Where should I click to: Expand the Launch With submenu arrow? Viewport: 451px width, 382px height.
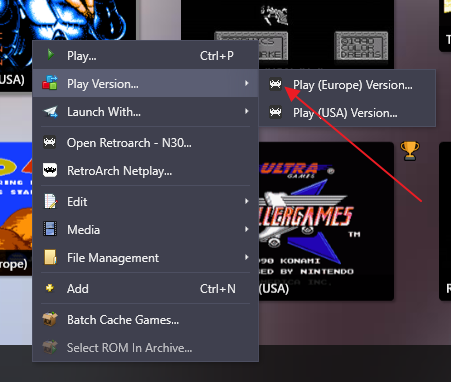point(247,111)
